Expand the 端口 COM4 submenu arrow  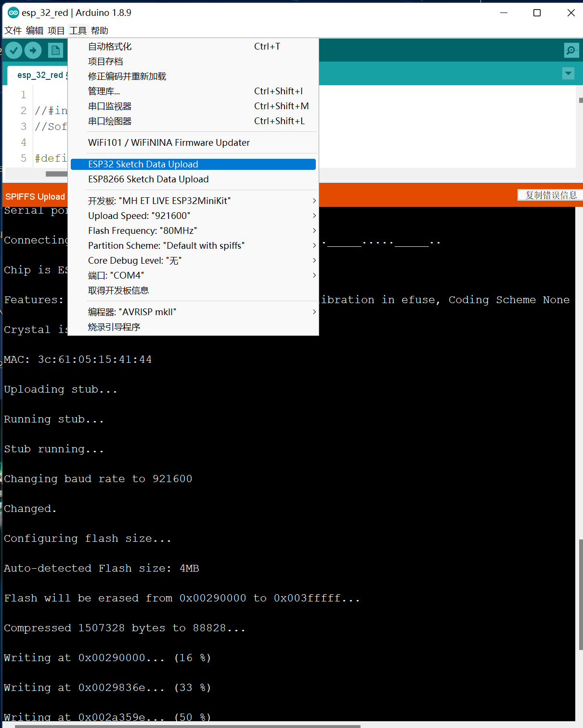click(x=314, y=275)
